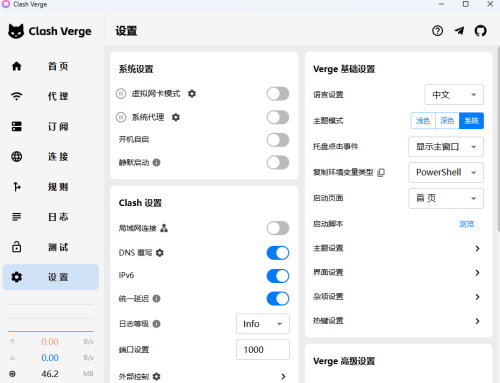Open 日志等级 dropdown showing Info
The image size is (500, 383).
point(263,324)
